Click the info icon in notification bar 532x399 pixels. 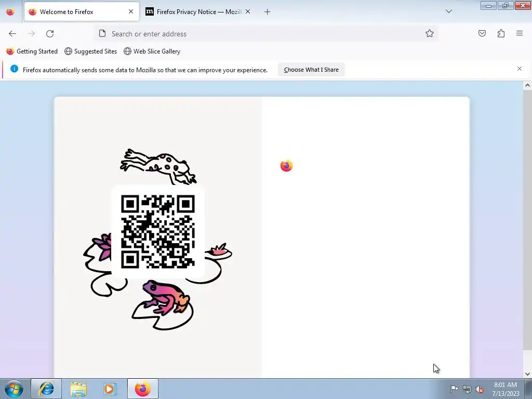pyautogui.click(x=14, y=69)
